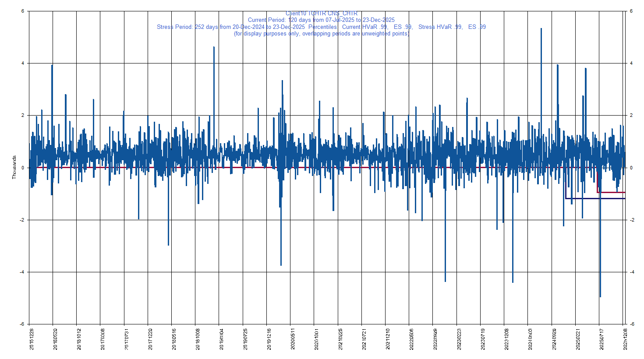This screenshot has width=644, height=359.
Task: Click the chart title "Client10 TGHTR CNS_CHTR"
Action: pyautogui.click(x=321, y=12)
